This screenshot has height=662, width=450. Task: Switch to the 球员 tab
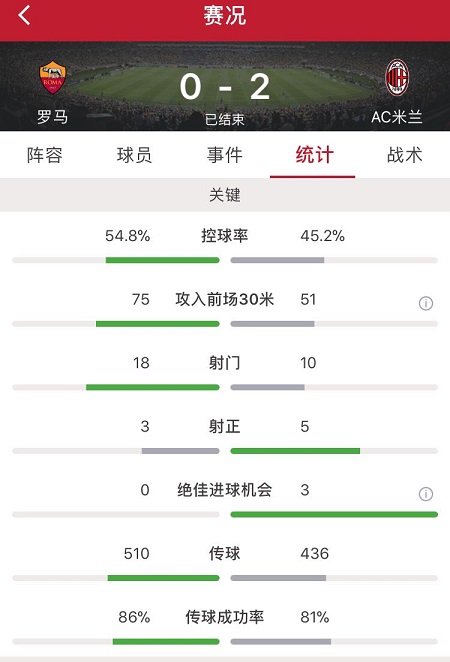tap(134, 155)
